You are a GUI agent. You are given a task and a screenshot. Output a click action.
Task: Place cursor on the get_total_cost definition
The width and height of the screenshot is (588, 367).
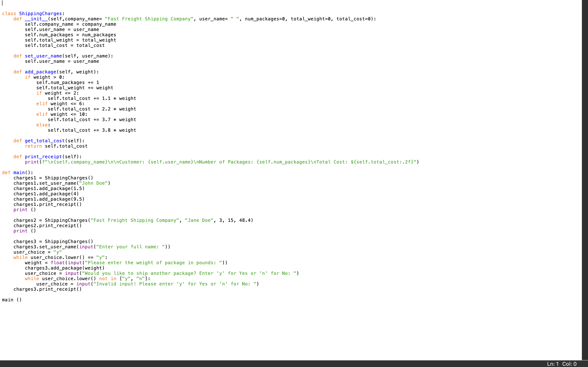[45, 140]
